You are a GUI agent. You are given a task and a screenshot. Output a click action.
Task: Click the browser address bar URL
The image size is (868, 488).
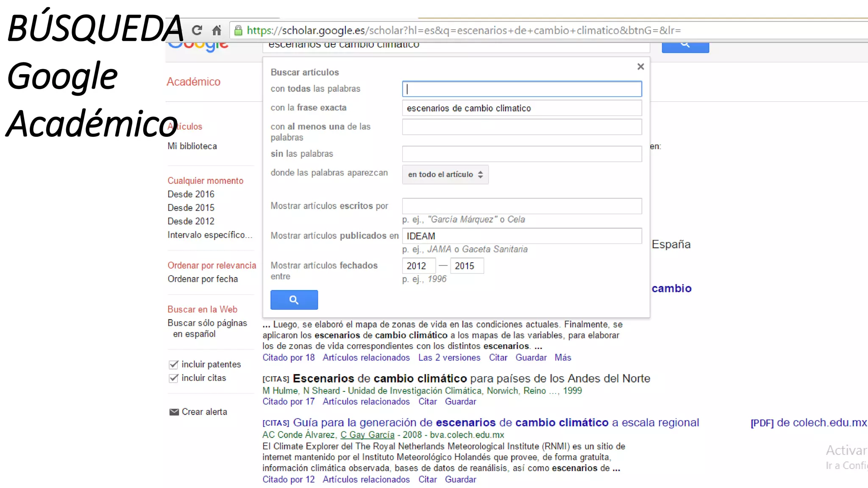(x=464, y=30)
